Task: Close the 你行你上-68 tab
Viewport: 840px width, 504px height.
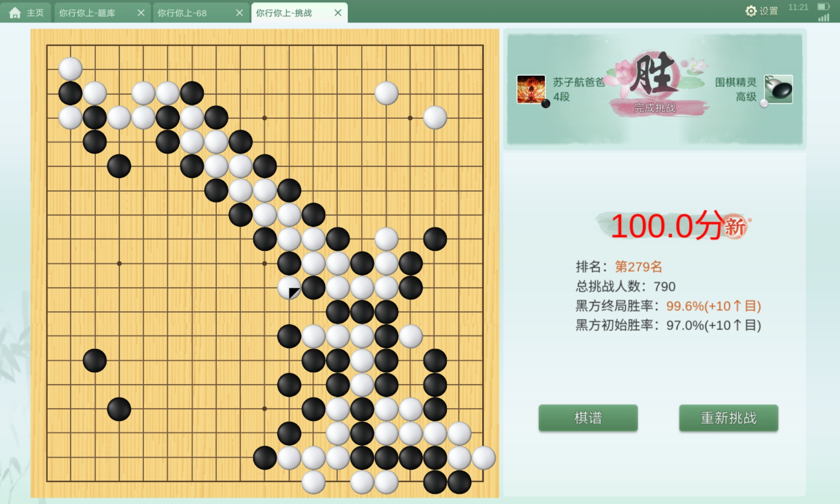Action: tap(239, 13)
